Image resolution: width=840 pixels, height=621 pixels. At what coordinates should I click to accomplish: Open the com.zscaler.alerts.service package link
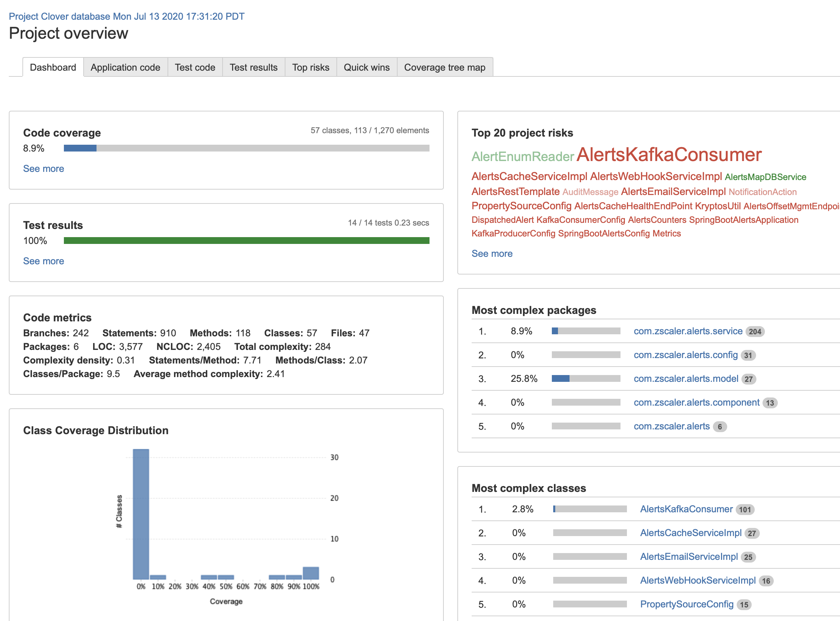688,331
